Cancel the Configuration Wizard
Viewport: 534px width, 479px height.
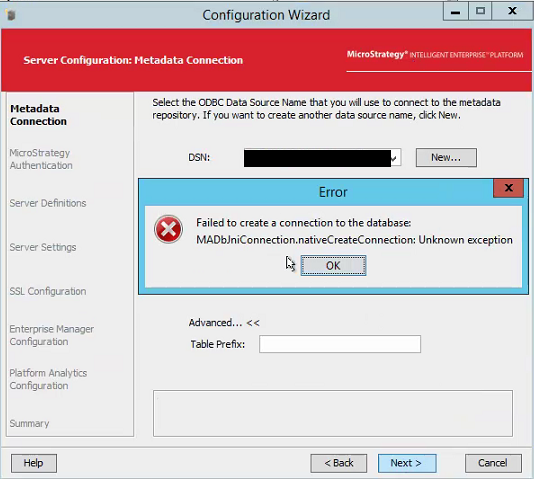click(493, 463)
